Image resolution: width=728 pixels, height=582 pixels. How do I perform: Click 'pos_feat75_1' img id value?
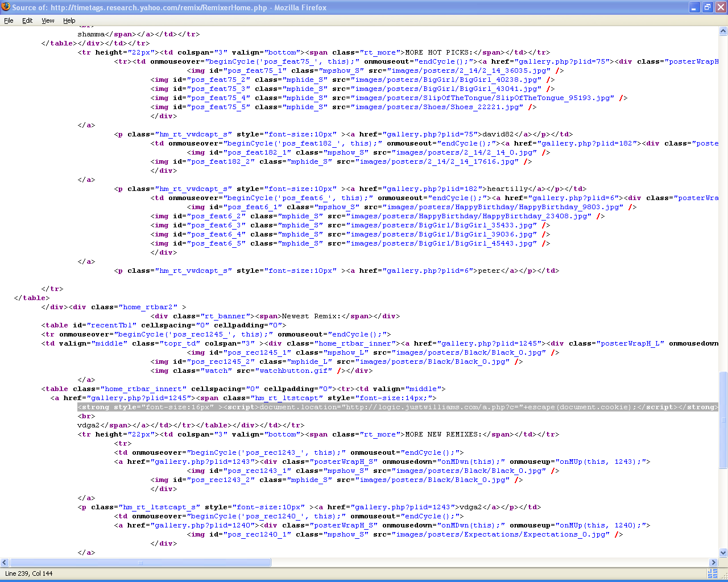point(255,70)
